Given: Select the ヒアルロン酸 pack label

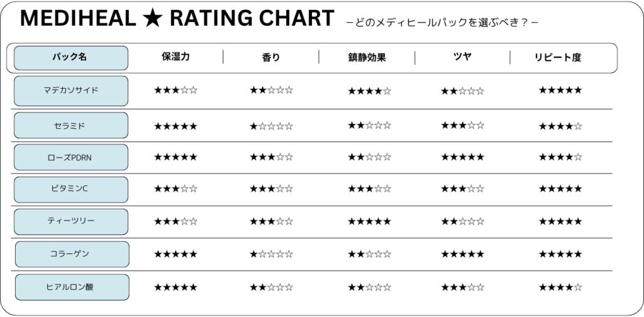Looking at the screenshot, I should 72,287.
